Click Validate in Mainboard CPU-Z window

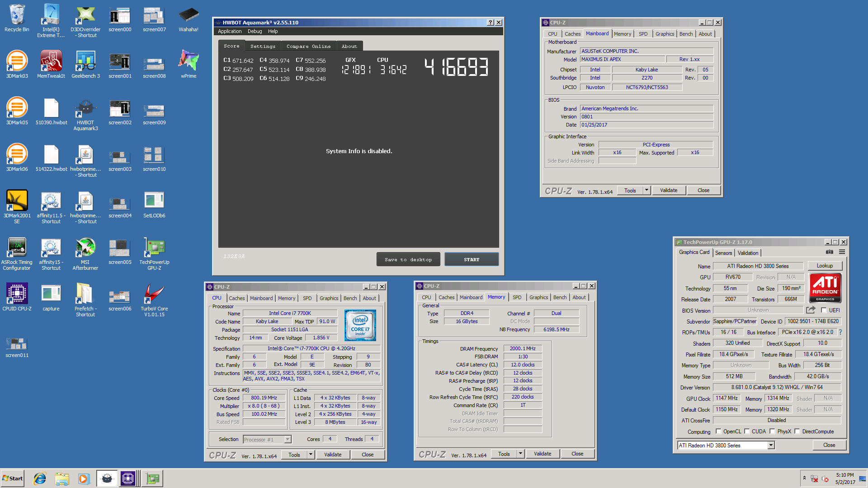point(669,190)
